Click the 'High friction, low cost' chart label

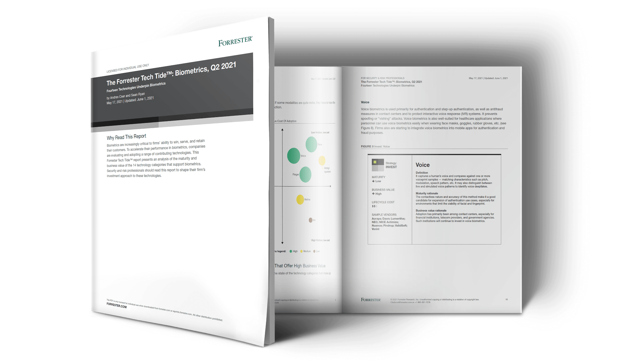320,240
